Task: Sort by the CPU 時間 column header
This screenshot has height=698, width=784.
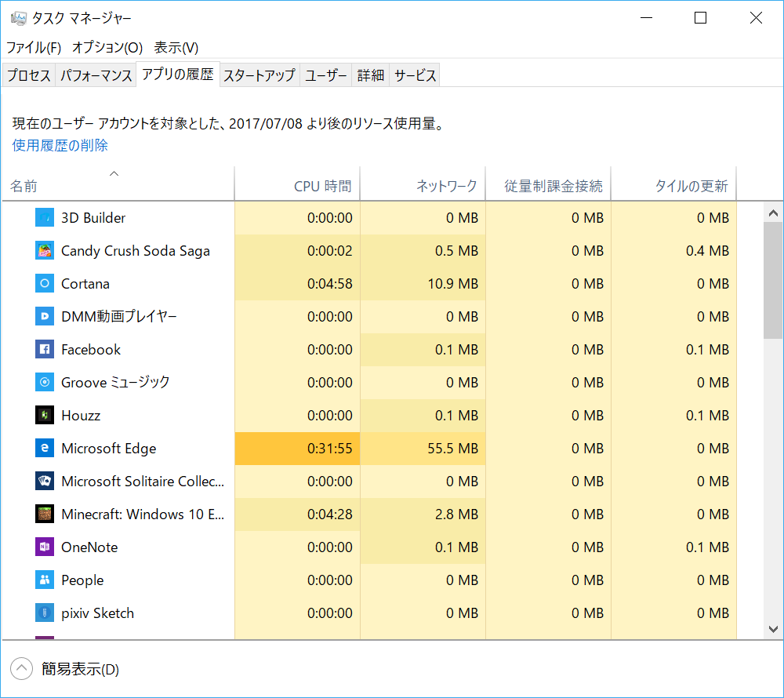Action: pyautogui.click(x=297, y=184)
